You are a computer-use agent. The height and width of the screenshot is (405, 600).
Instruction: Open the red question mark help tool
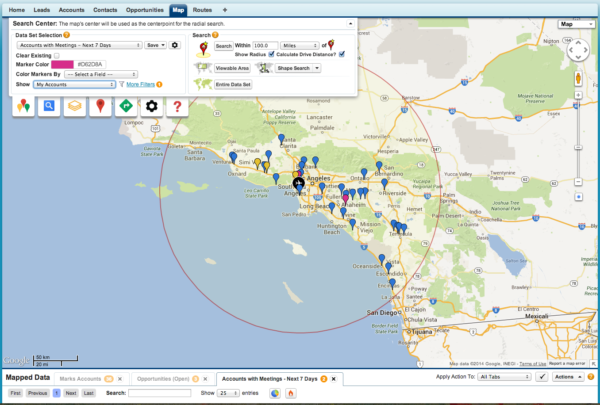pos(177,106)
